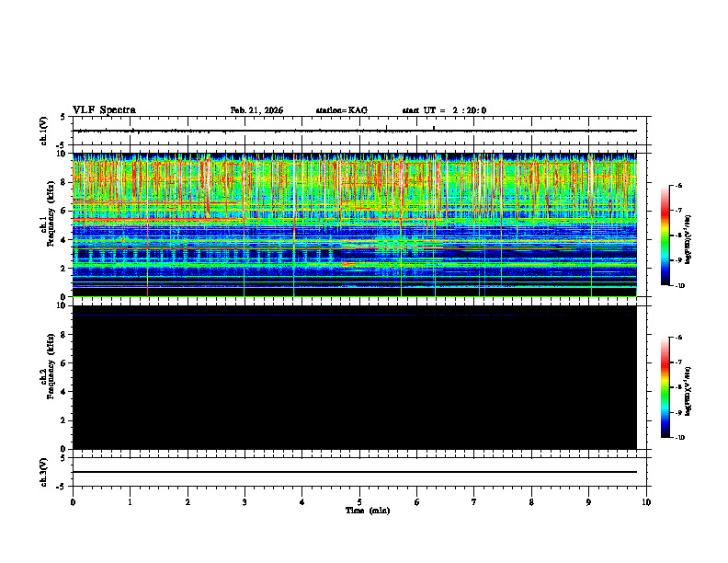Click the "station=KAG" header text
The width and height of the screenshot is (728, 563).
point(342,110)
